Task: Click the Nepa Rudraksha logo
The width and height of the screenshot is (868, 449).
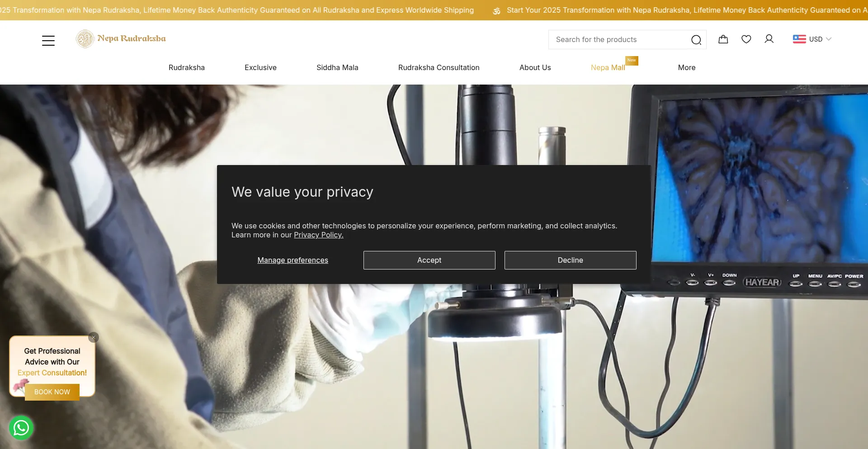Action: click(x=121, y=39)
